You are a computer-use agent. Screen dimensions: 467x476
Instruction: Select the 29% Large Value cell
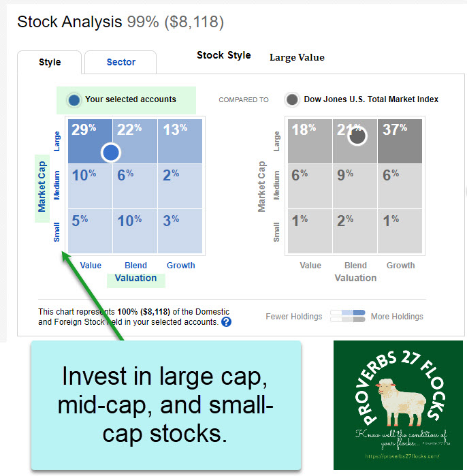coord(89,141)
